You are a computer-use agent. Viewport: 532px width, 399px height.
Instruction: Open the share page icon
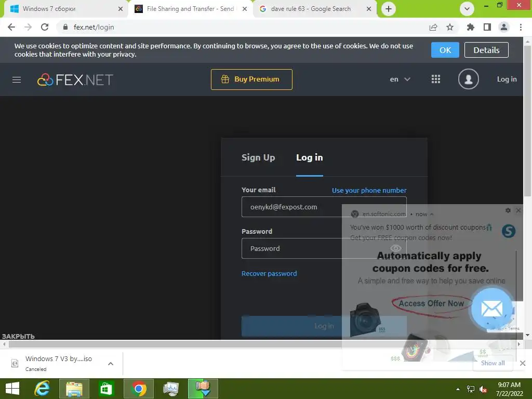coord(433,27)
